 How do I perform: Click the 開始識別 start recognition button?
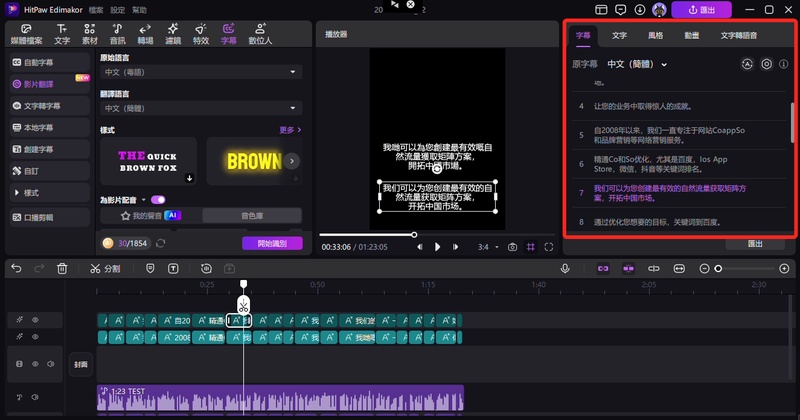pos(272,243)
